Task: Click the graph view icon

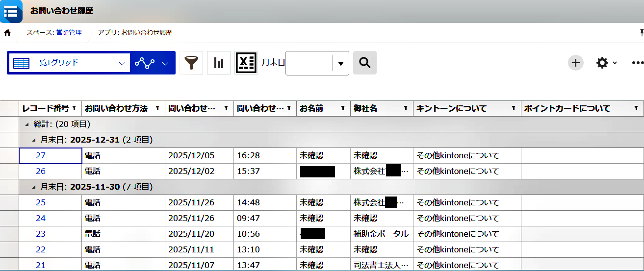Action: pyautogui.click(x=145, y=63)
